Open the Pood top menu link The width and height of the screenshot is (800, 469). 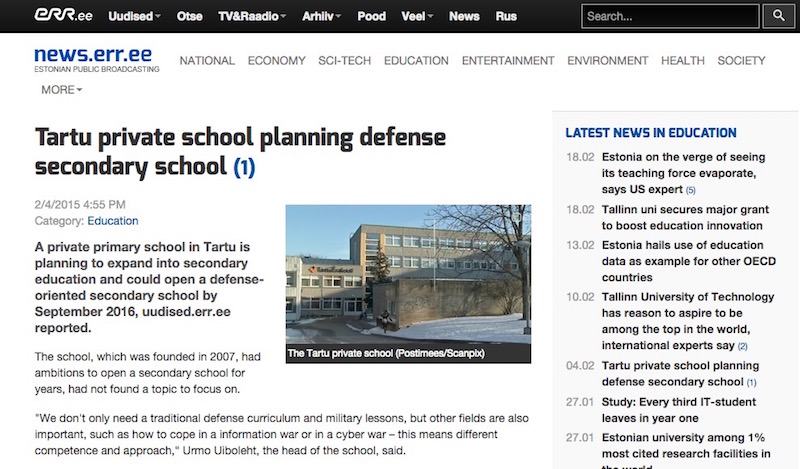tap(371, 16)
